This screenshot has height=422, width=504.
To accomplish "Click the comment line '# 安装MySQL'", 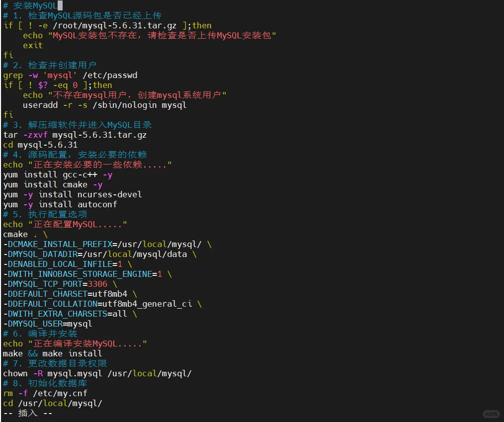I will [x=30, y=5].
